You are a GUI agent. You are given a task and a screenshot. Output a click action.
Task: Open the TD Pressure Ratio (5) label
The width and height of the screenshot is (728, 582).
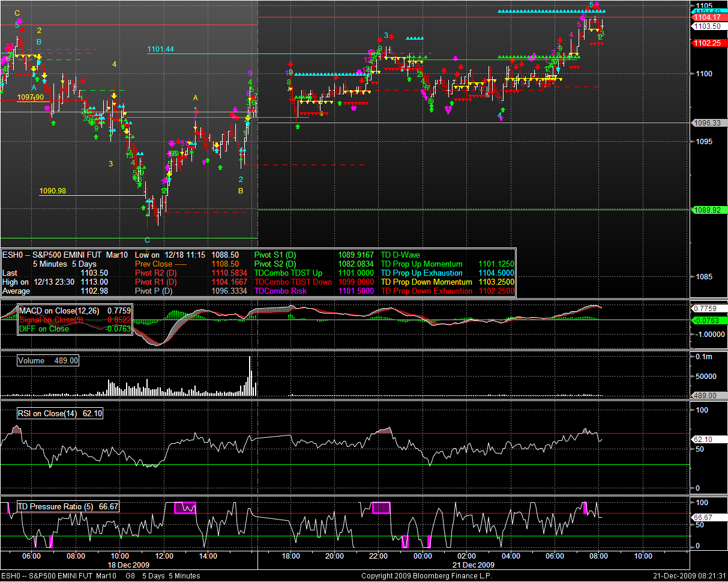pos(58,507)
